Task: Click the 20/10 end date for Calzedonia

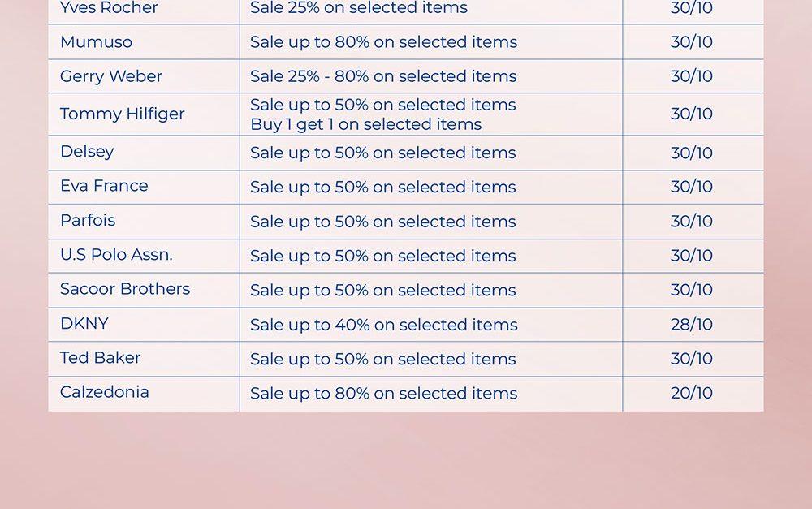Action: coord(692,394)
